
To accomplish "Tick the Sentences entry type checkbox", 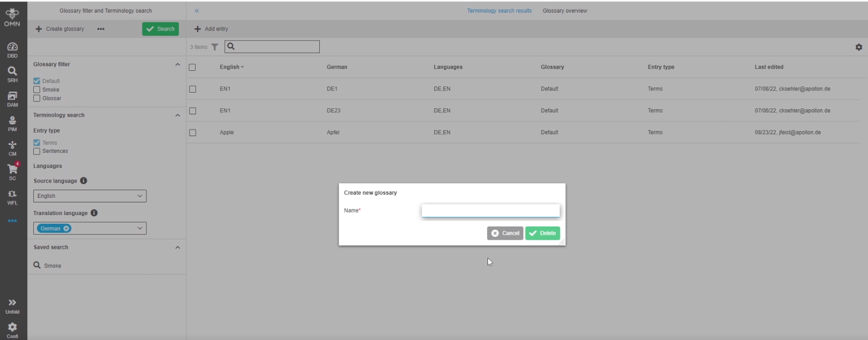I will pyautogui.click(x=37, y=151).
